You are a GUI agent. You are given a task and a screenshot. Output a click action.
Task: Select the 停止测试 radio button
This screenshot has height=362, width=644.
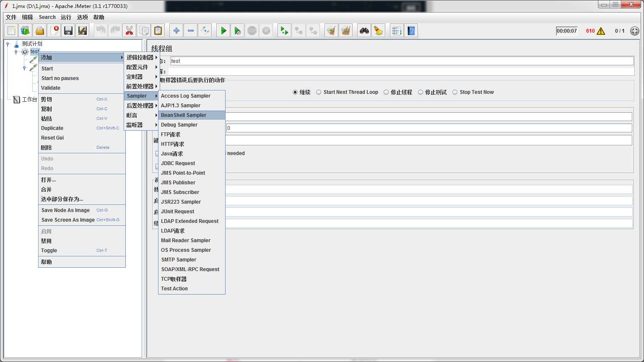tap(432, 92)
